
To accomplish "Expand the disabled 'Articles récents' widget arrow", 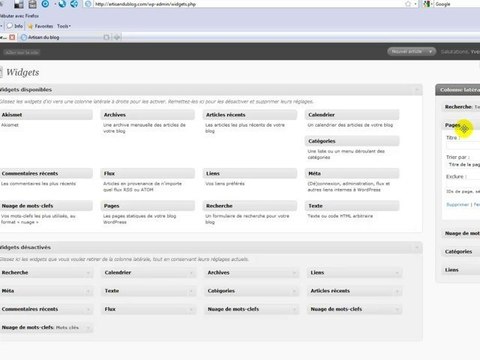I will [397, 291].
